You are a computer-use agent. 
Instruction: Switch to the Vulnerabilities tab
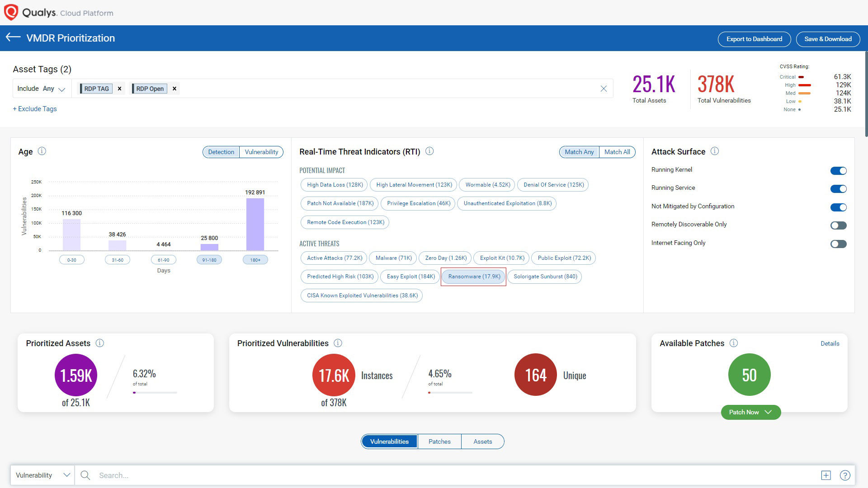point(389,441)
